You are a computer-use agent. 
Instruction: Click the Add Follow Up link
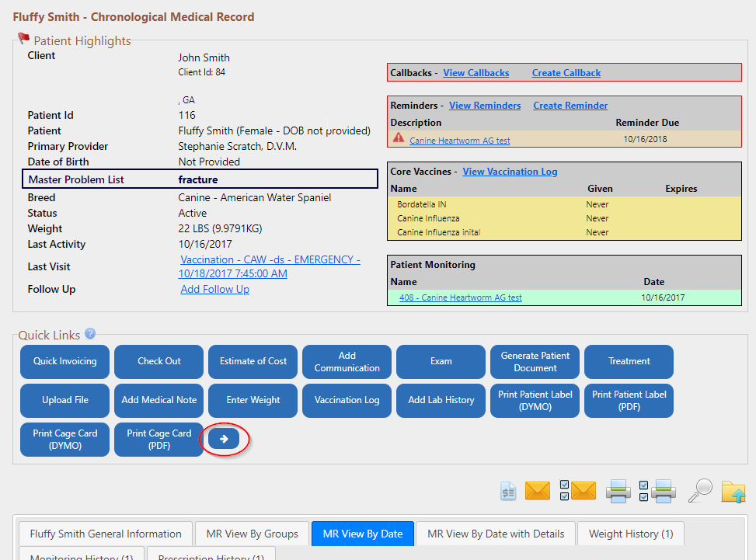pos(214,289)
